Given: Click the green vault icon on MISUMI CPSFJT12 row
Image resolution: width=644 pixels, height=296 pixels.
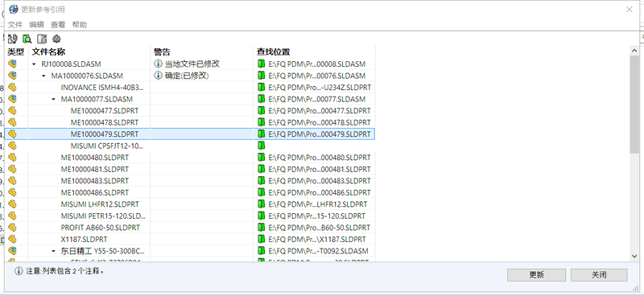Looking at the screenshot, I should [261, 146].
